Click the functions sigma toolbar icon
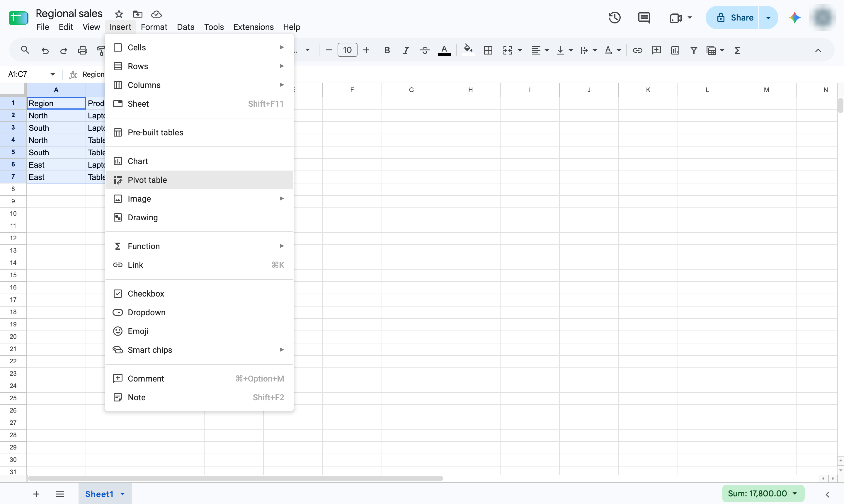 pos(737,50)
